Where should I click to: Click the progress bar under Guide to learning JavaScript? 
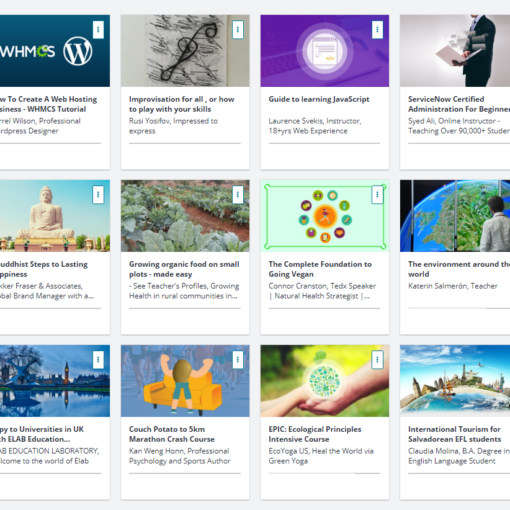[324, 143]
